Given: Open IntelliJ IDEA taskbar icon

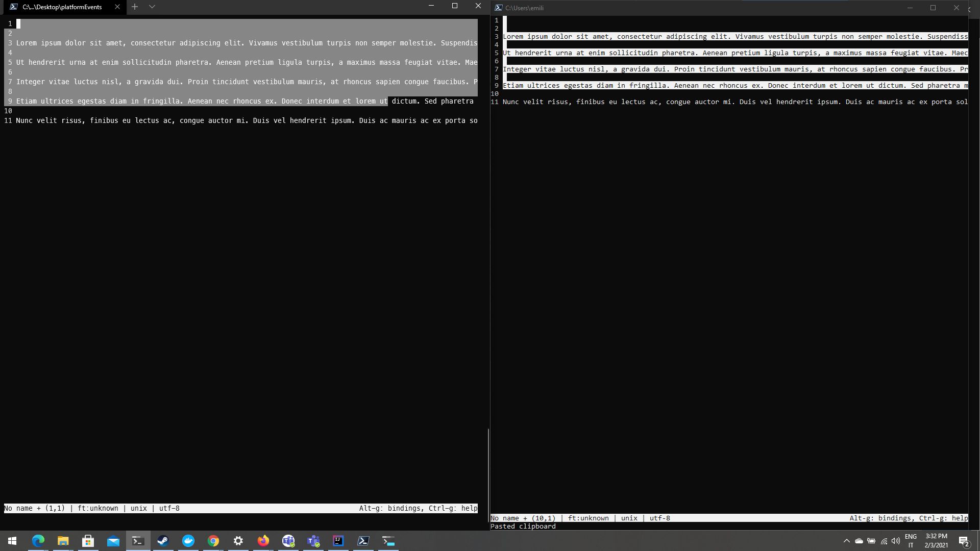Looking at the screenshot, I should (x=338, y=541).
